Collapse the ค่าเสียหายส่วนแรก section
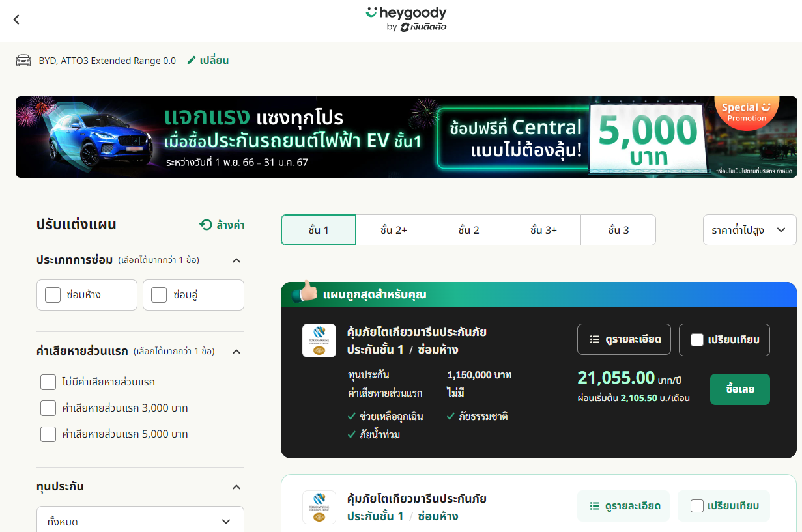802x532 pixels. tap(236, 352)
